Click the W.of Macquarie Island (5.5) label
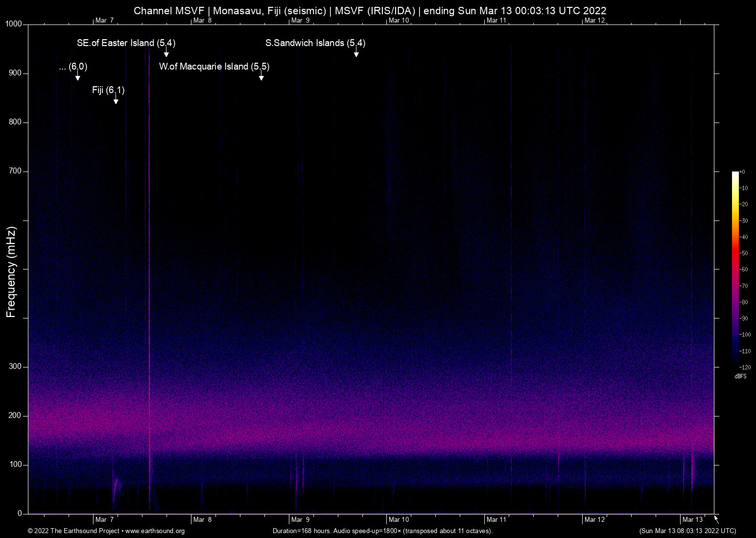 click(214, 67)
